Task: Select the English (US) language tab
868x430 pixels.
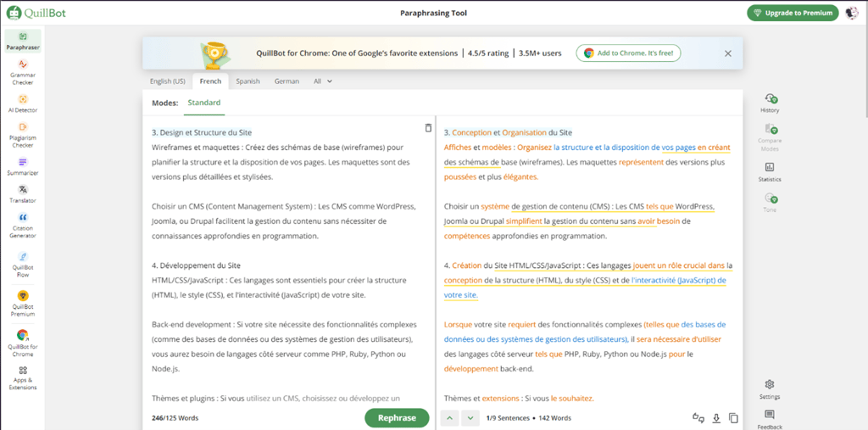Action: [167, 81]
